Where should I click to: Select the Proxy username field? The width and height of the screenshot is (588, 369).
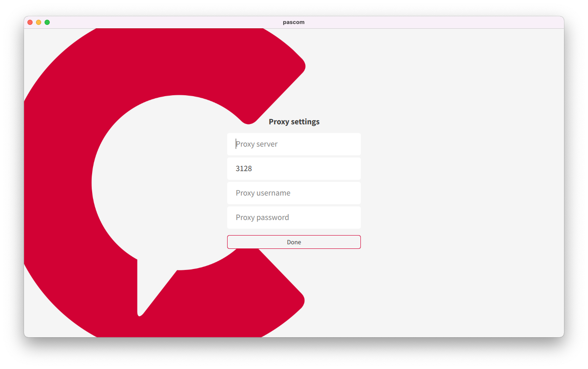[294, 193]
